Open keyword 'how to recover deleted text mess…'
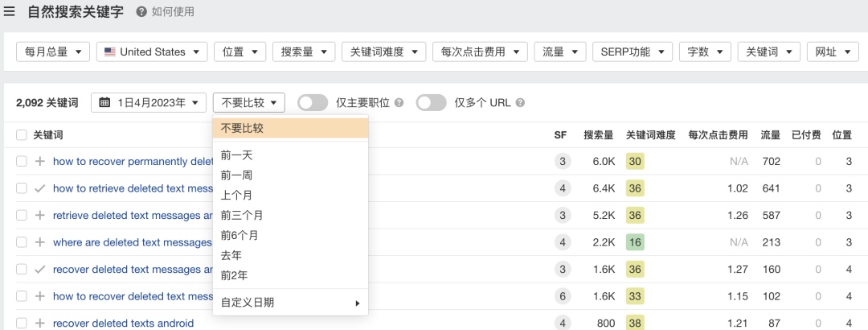Viewport: 868px width, 330px height. (x=133, y=296)
